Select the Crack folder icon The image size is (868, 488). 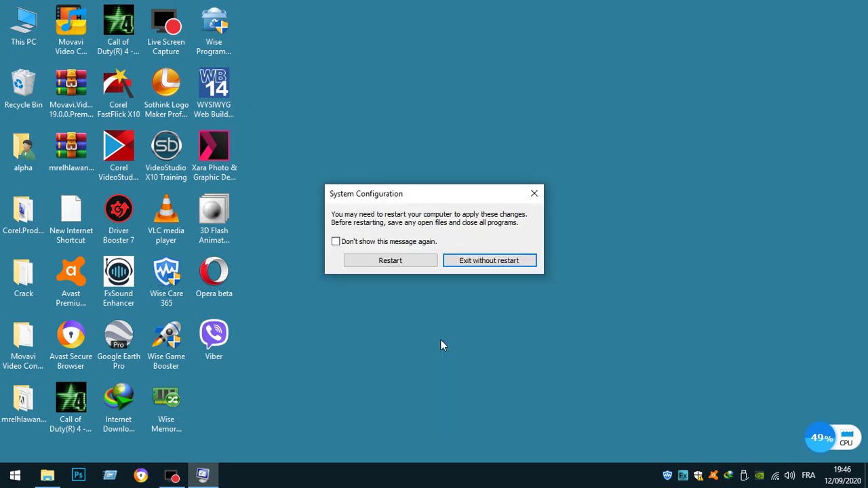(x=23, y=278)
